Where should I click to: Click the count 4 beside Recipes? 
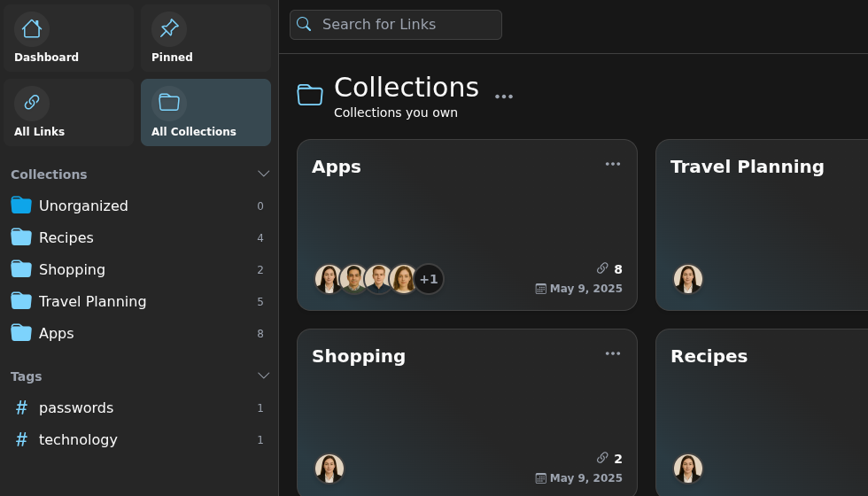pos(260,238)
